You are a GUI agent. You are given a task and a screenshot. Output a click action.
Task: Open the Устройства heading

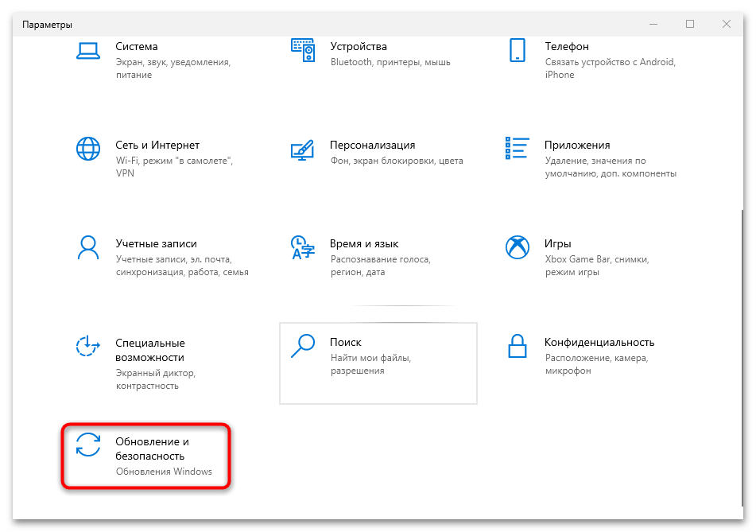click(359, 47)
